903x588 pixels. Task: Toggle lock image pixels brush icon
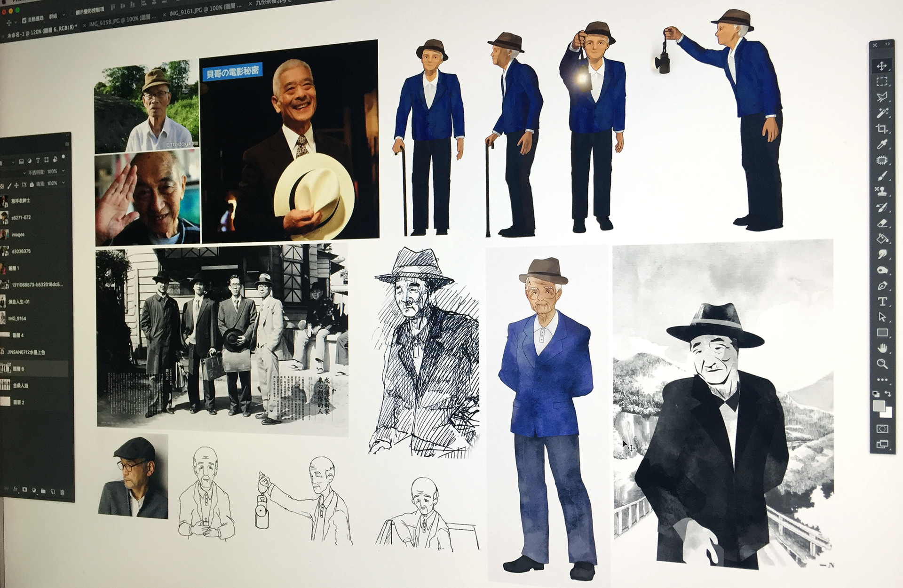9,185
